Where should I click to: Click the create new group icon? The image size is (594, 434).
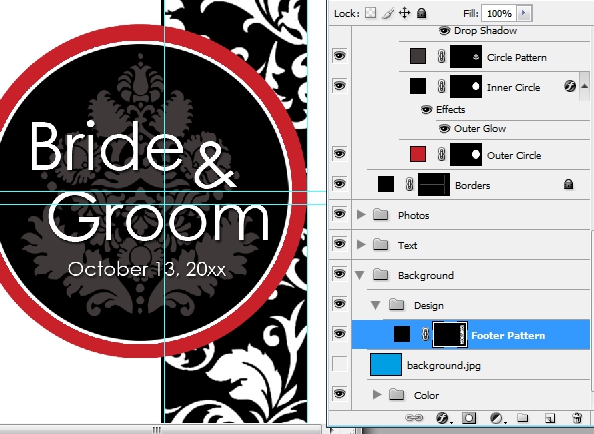click(523, 418)
